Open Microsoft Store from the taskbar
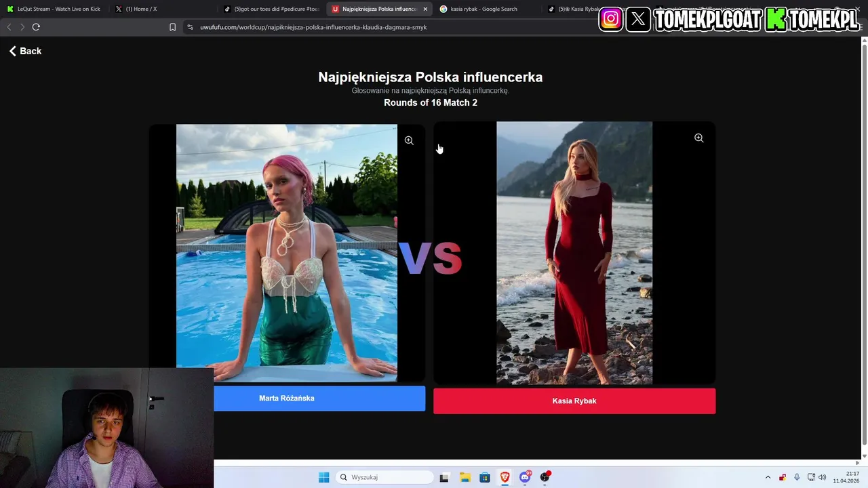The image size is (868, 488). point(484,477)
